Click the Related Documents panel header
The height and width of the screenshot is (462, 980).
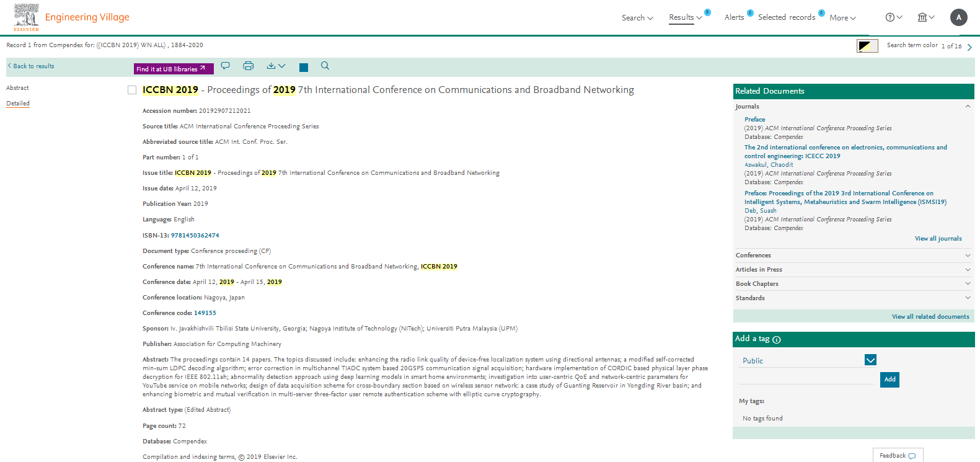[854, 91]
